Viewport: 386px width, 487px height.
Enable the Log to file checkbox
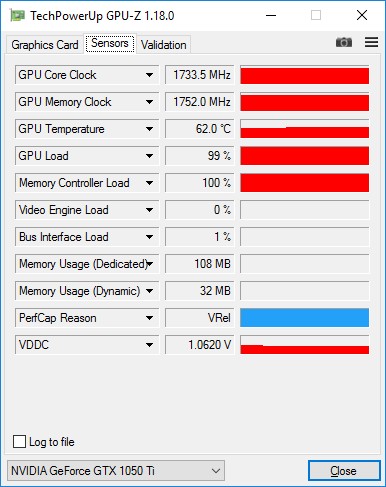coord(19,442)
